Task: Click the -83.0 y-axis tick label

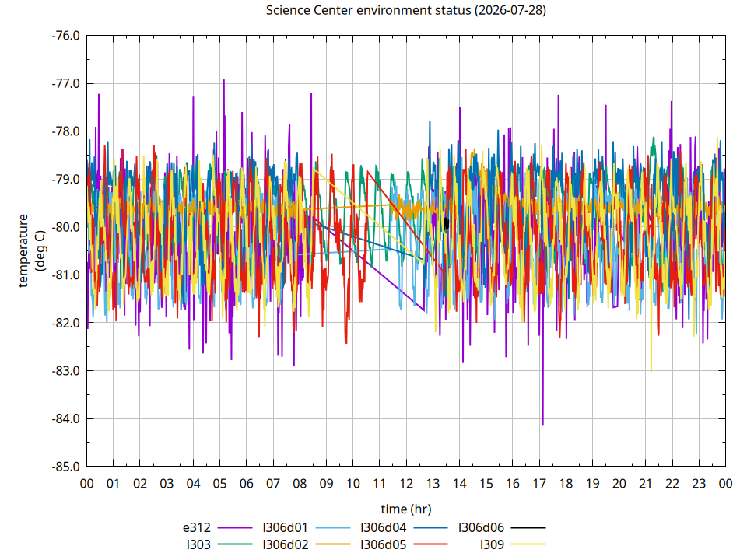Action: pos(65,371)
